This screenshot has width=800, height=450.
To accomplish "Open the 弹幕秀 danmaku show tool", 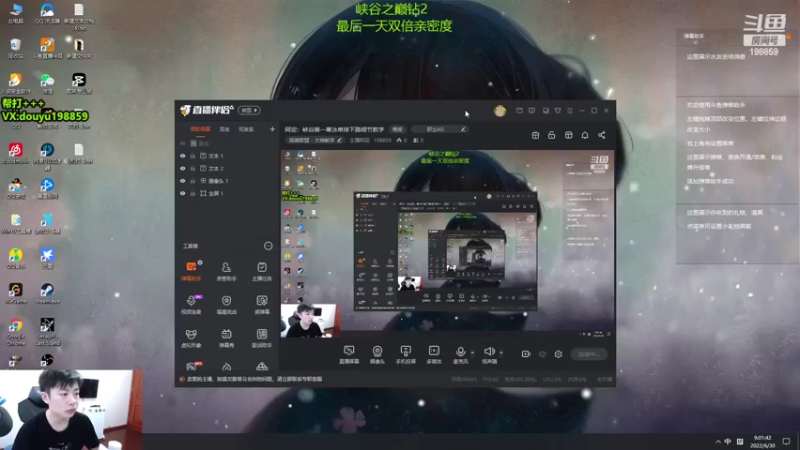I will 226,338.
